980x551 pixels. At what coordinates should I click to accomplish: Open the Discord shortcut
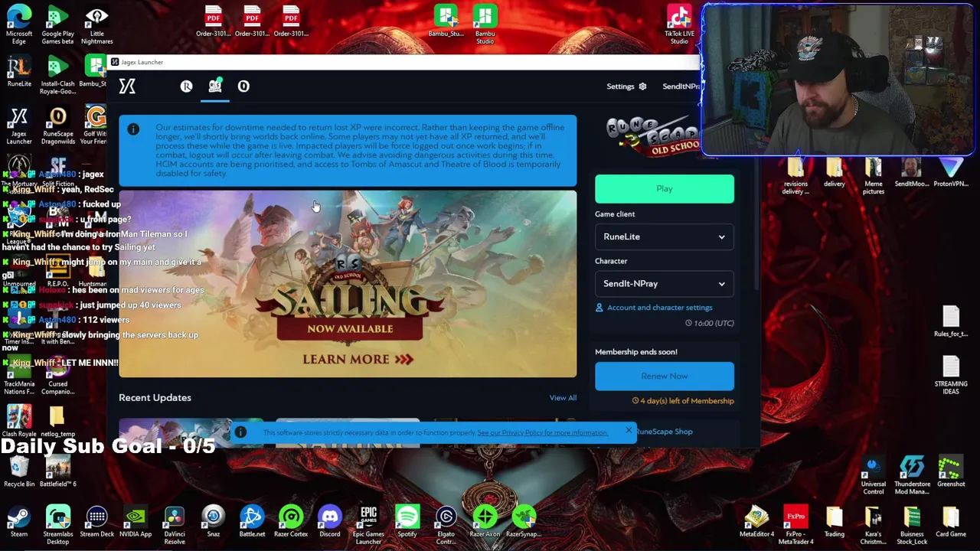pyautogui.click(x=330, y=521)
